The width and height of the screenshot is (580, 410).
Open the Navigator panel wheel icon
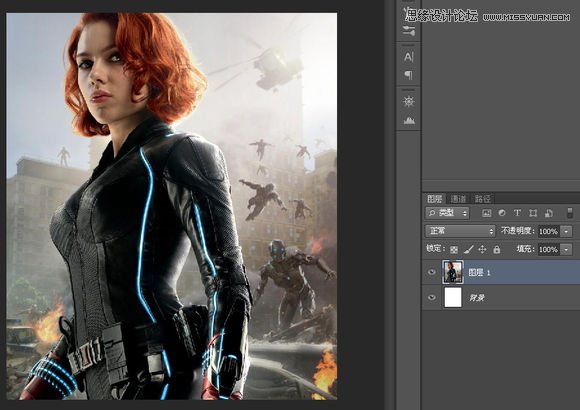409,101
